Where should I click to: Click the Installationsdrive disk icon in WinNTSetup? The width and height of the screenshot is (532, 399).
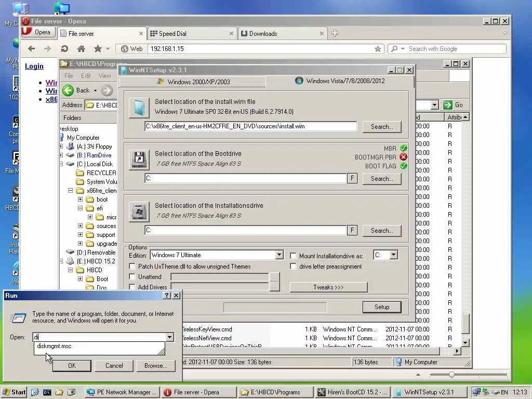[x=139, y=212]
